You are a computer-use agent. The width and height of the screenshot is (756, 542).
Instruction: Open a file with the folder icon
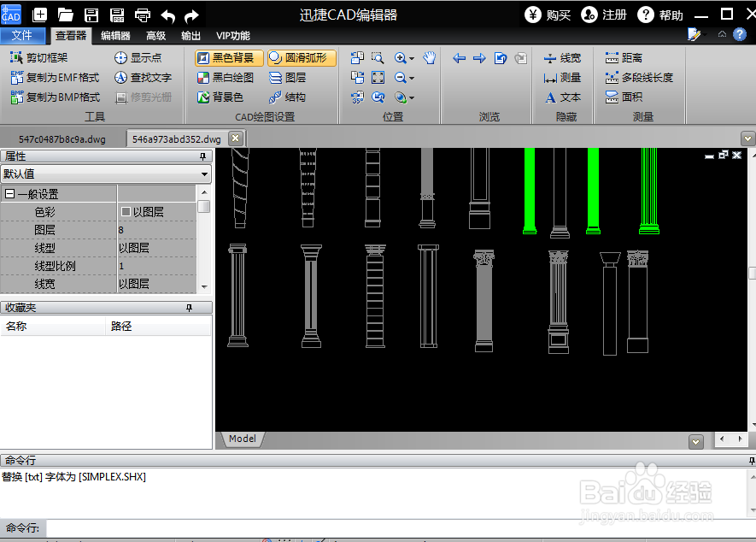coord(65,15)
